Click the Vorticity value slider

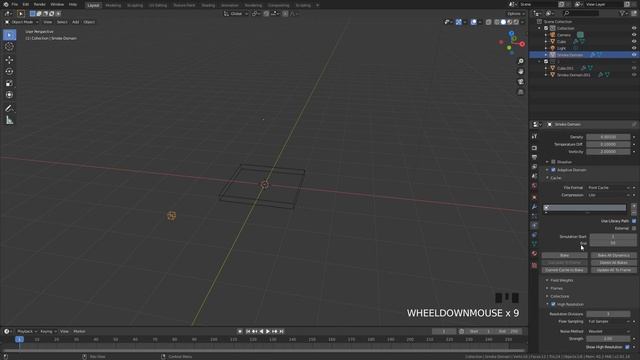point(609,151)
